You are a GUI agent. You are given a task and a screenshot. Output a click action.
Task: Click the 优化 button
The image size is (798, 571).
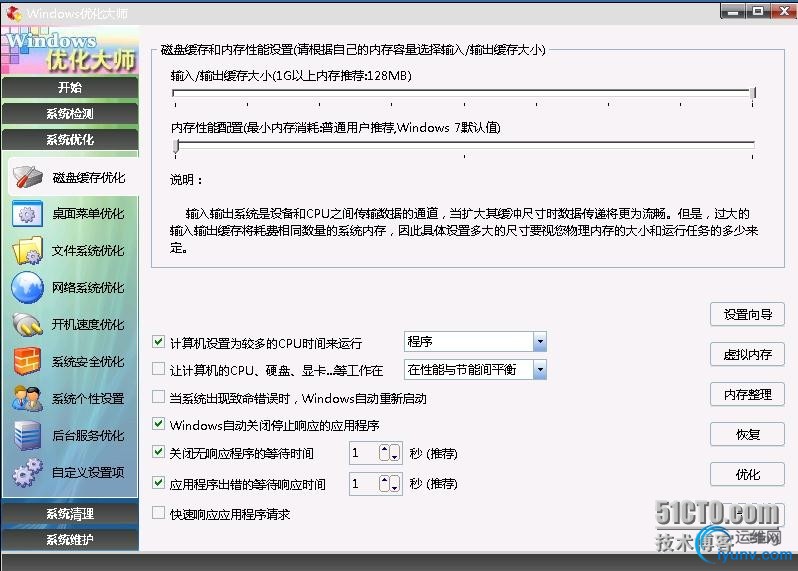coord(747,474)
